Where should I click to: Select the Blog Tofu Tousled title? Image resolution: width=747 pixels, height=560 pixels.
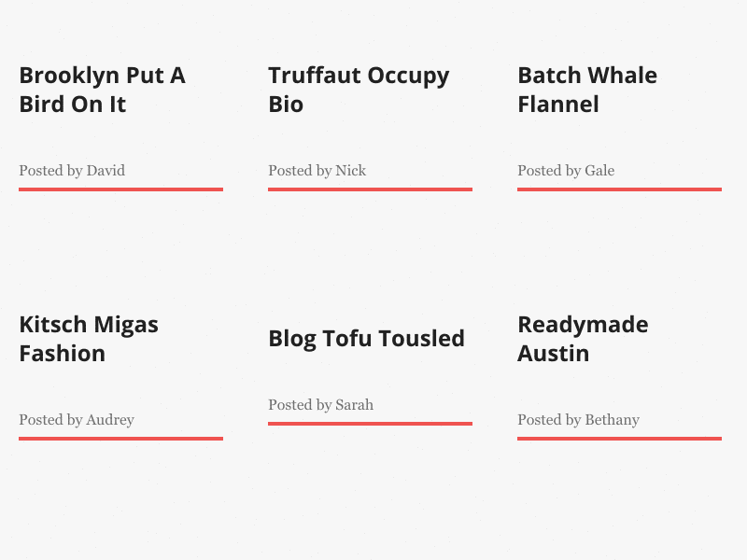(366, 339)
